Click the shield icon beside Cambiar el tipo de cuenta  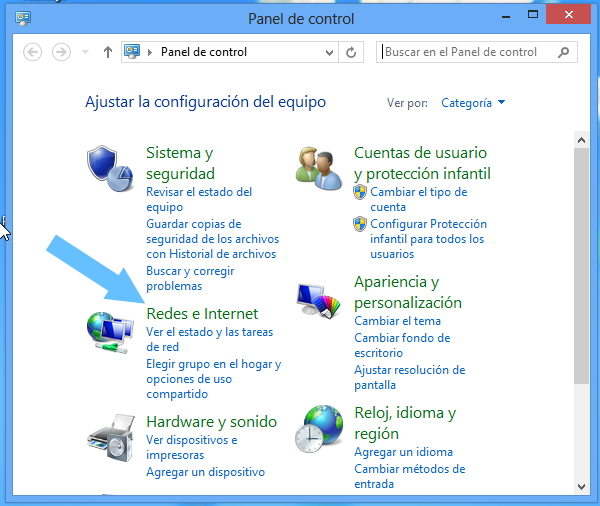(360, 192)
